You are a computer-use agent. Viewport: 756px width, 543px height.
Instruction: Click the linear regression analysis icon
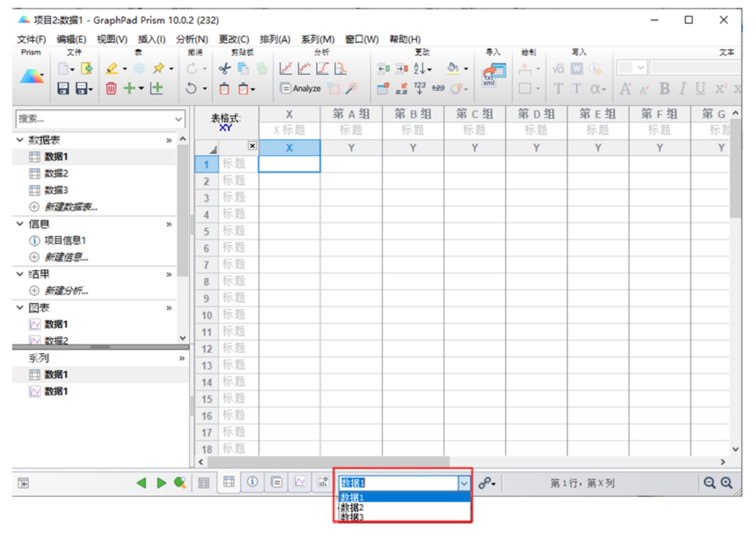click(x=286, y=69)
